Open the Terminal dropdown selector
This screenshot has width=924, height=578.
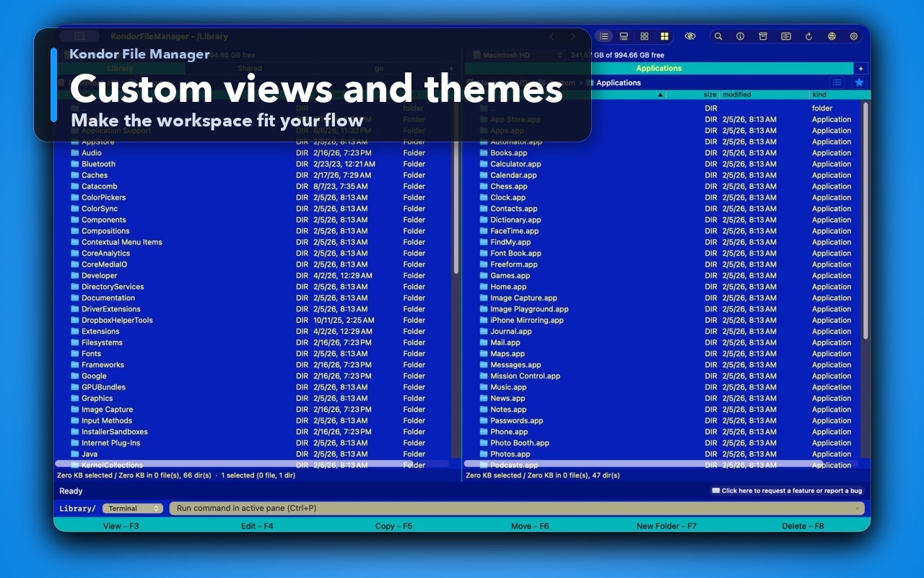pyautogui.click(x=133, y=509)
